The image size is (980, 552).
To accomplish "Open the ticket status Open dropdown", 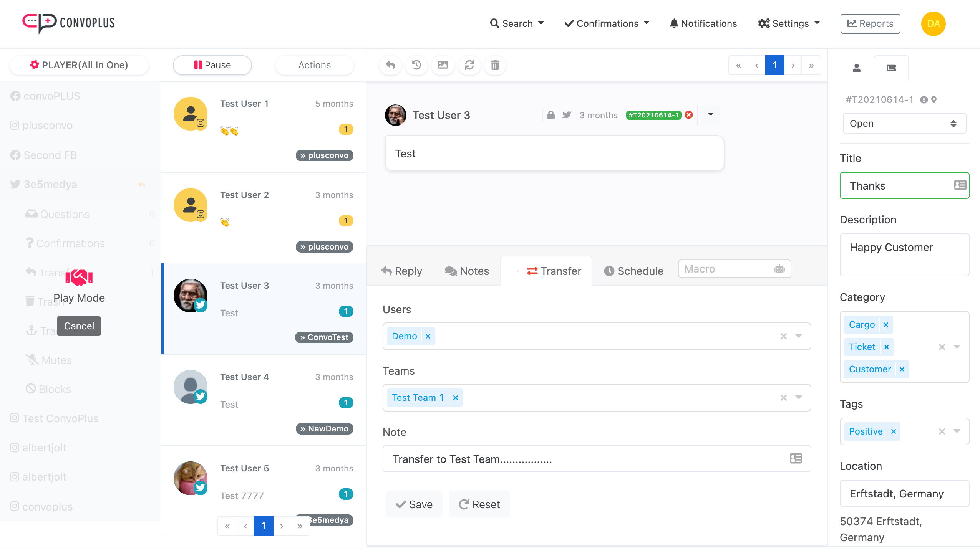I will point(904,124).
